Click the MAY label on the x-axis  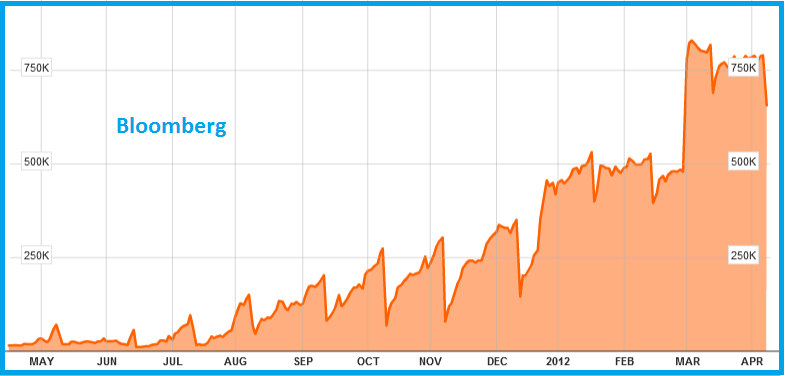pyautogui.click(x=42, y=362)
